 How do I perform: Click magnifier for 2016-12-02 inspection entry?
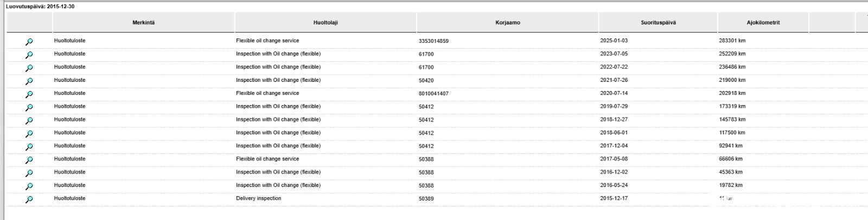[29, 173]
